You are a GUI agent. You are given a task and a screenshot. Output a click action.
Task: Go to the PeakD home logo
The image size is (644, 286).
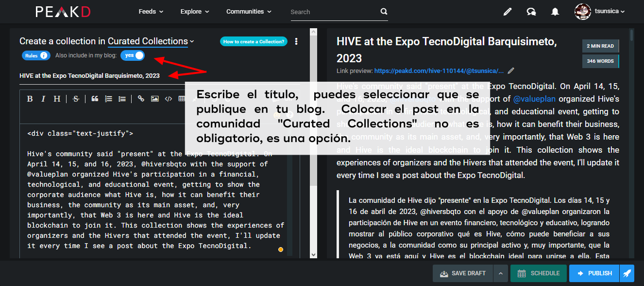click(x=63, y=12)
